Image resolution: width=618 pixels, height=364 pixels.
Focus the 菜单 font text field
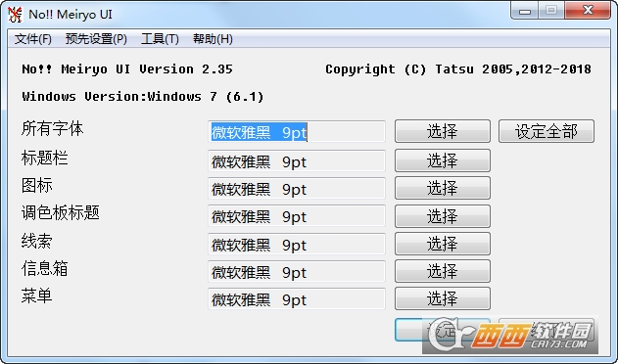tap(297, 299)
